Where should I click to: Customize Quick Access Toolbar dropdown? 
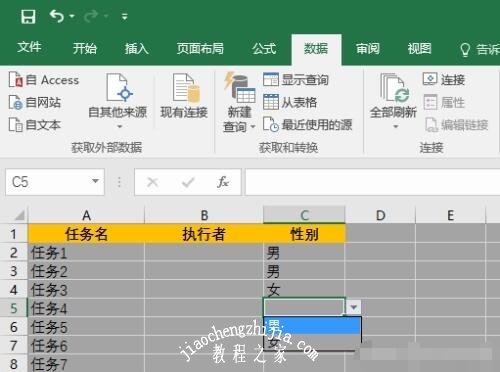point(124,16)
